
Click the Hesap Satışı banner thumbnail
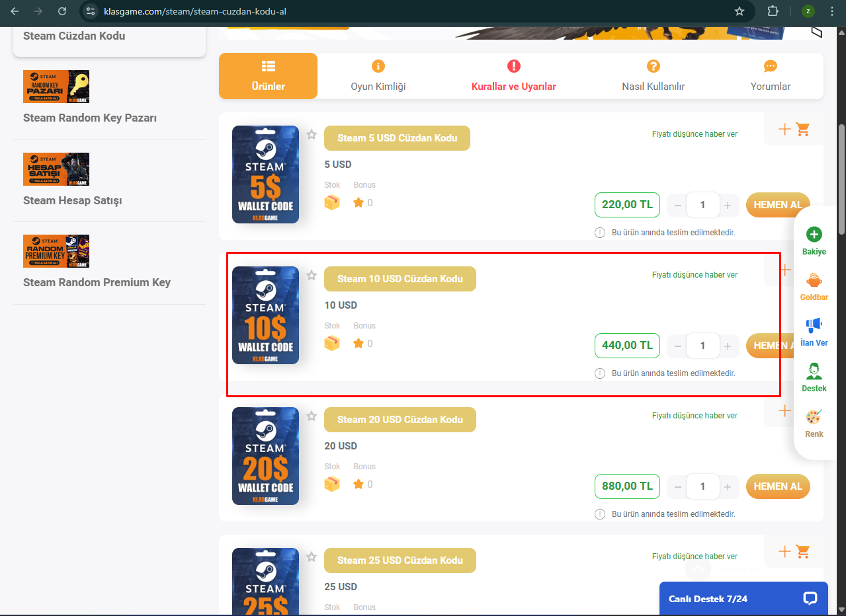(x=56, y=169)
